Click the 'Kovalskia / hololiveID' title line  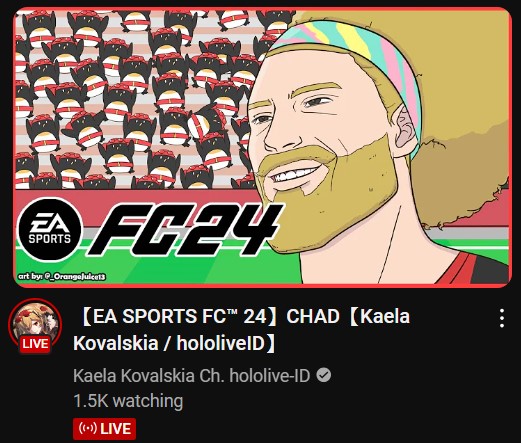point(175,343)
